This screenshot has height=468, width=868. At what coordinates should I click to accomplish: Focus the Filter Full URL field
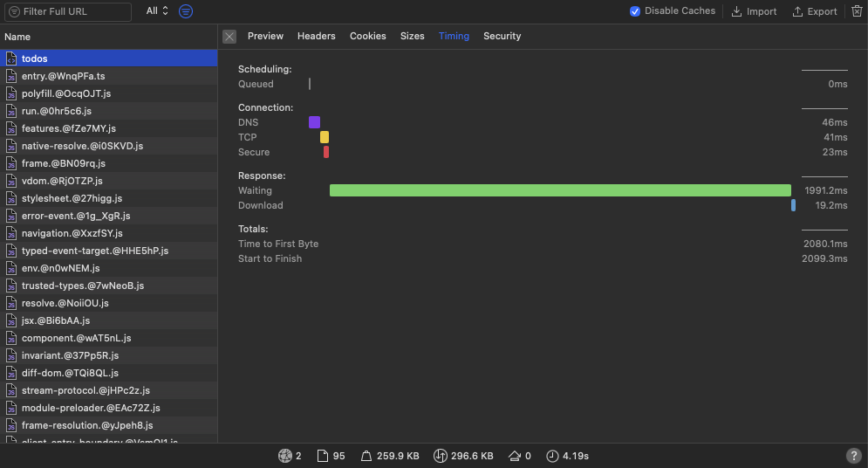coord(68,11)
